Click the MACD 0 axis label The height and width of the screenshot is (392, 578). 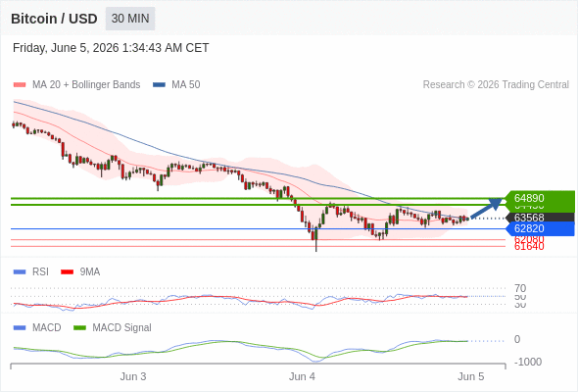[517, 339]
